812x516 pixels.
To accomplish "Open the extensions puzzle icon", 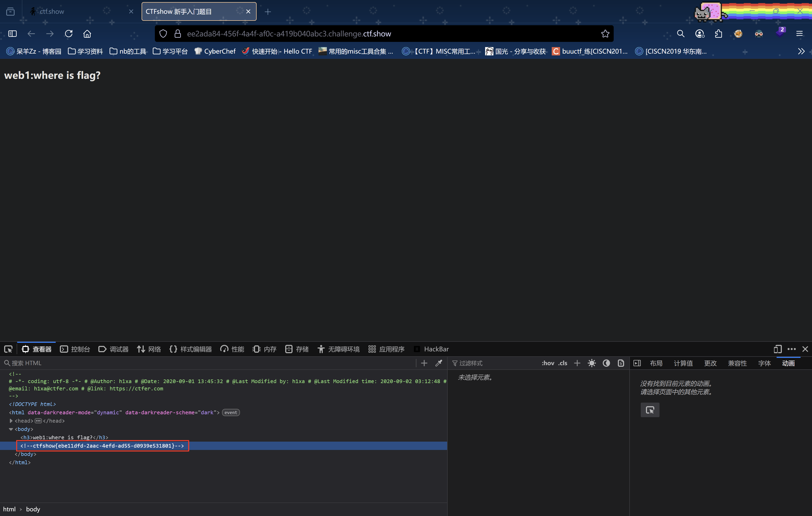I will coord(719,34).
